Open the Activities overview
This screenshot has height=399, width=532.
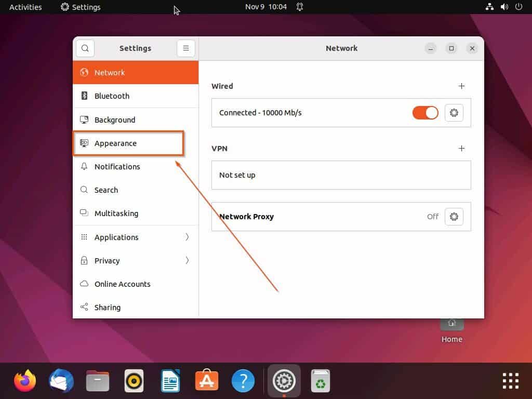click(25, 7)
